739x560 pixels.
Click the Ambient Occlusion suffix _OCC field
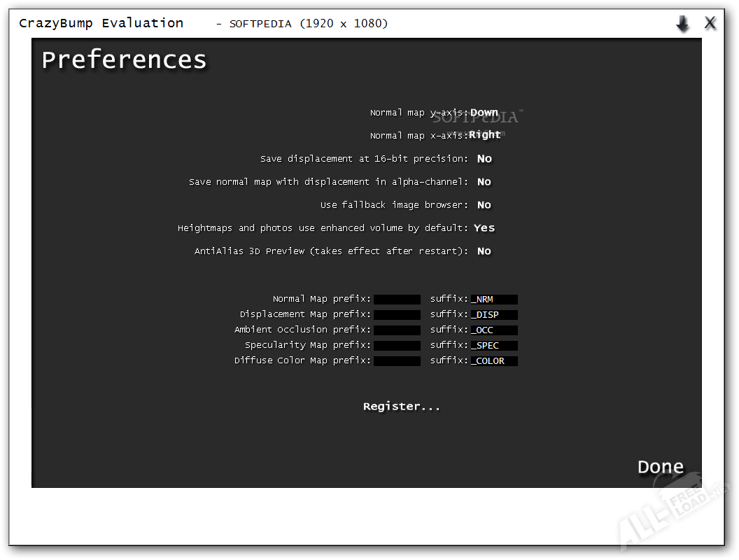point(494,330)
